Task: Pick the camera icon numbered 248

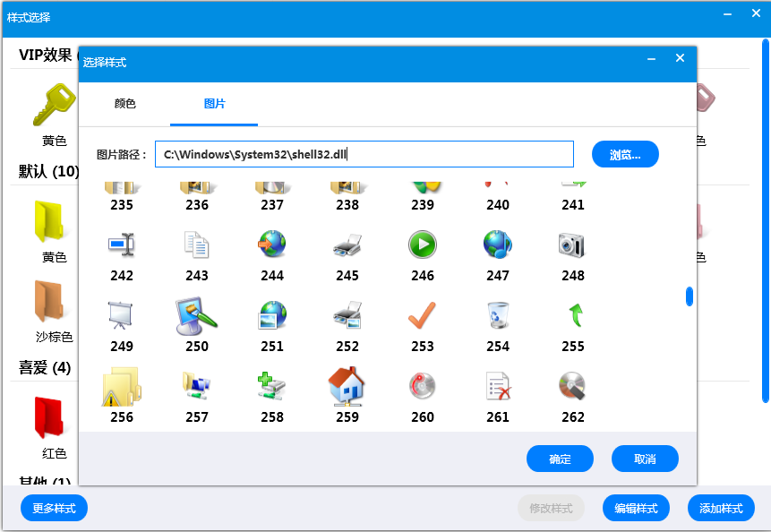Action: point(573,245)
